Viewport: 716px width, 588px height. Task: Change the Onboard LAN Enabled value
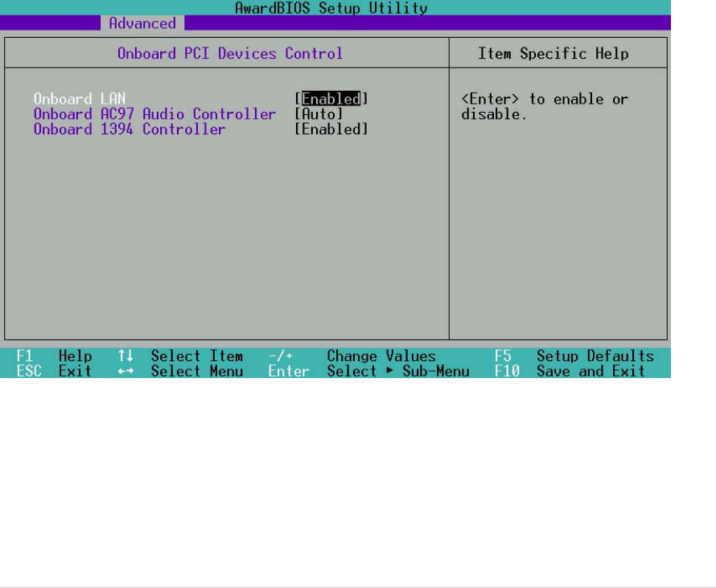(x=331, y=99)
